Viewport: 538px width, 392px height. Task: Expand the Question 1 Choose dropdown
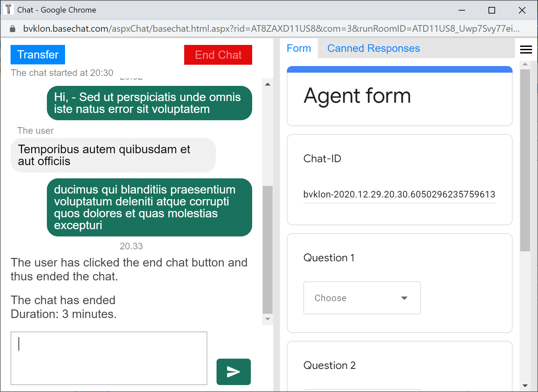(362, 298)
